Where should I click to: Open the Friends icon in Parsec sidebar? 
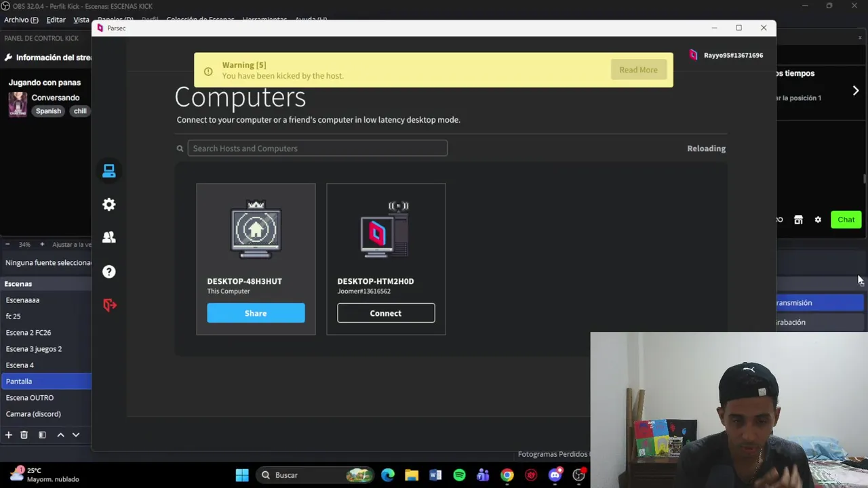[109, 237]
